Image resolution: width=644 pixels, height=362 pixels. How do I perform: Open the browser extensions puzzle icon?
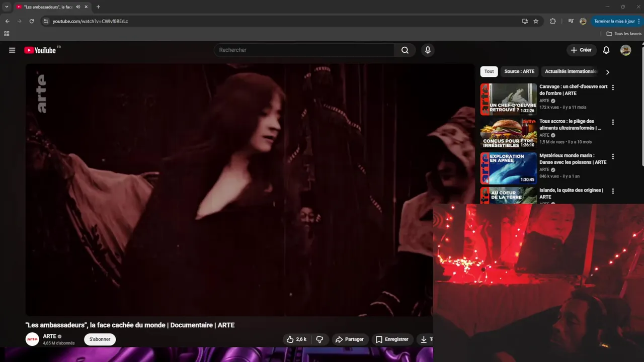coord(553,21)
